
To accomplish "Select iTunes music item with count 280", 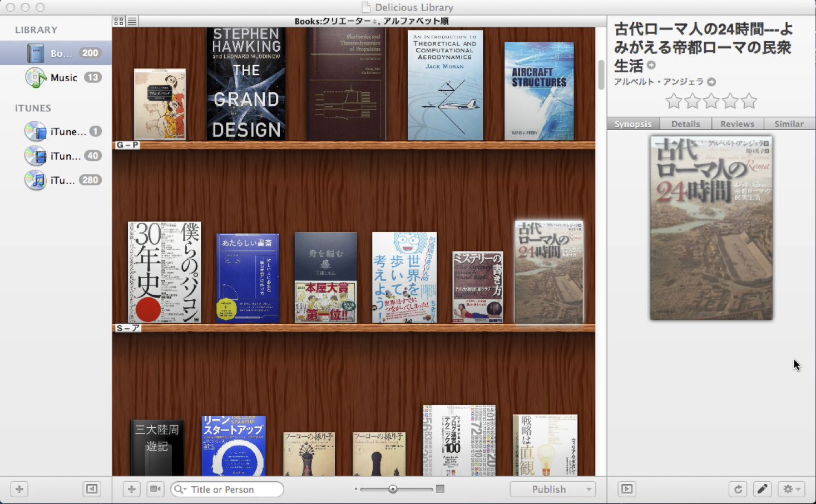I will click(56, 180).
